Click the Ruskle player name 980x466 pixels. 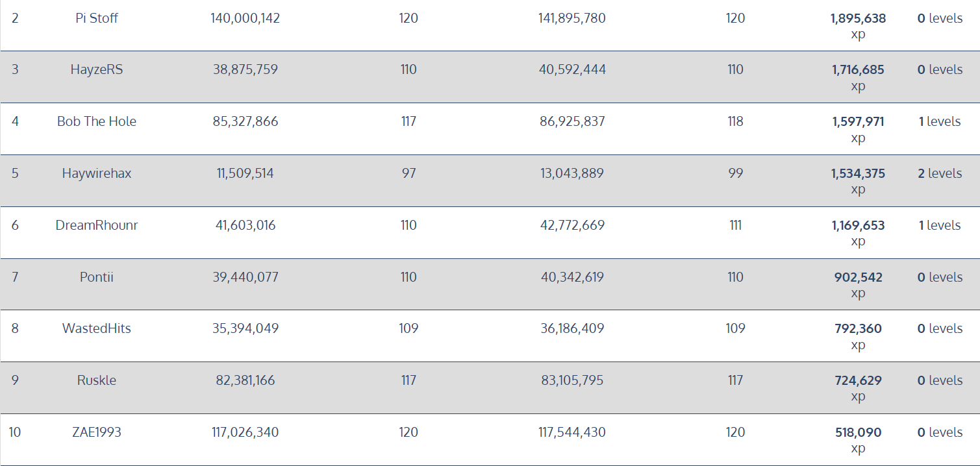(97, 380)
